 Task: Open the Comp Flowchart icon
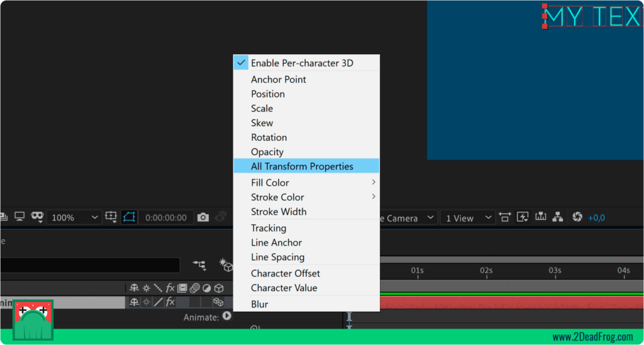(x=557, y=217)
